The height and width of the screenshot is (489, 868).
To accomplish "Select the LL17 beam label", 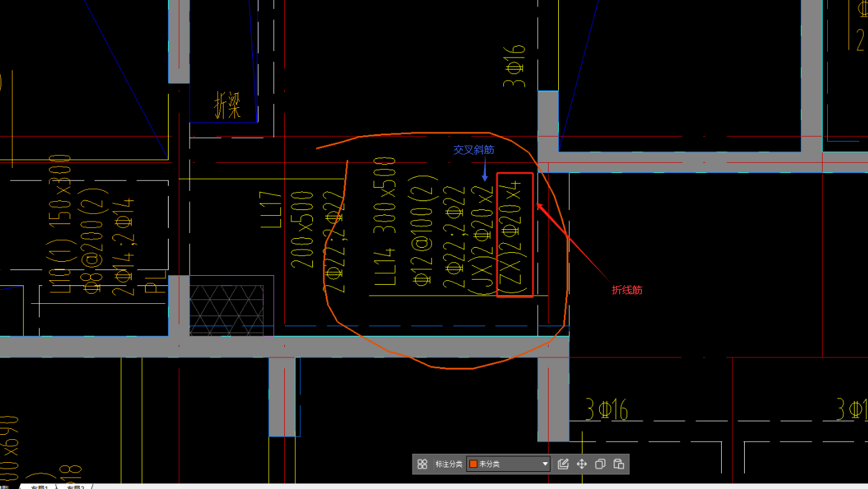I will (271, 210).
